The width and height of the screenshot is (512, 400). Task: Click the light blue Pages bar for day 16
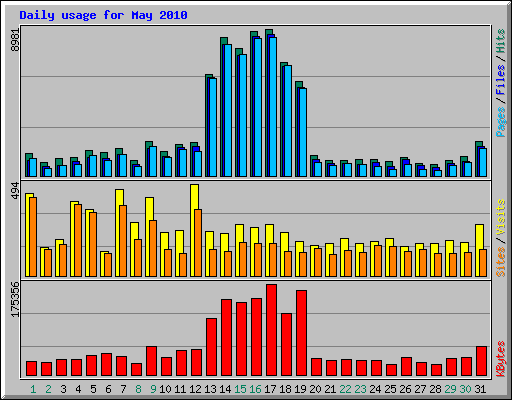click(258, 107)
